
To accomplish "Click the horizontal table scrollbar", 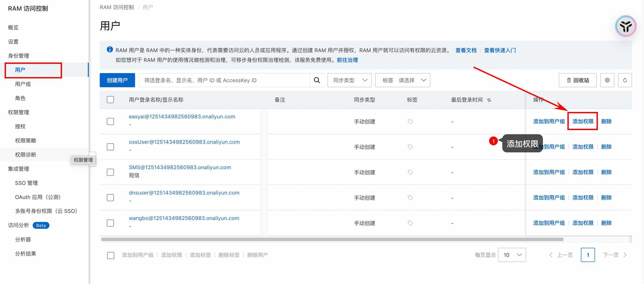I will [x=332, y=239].
